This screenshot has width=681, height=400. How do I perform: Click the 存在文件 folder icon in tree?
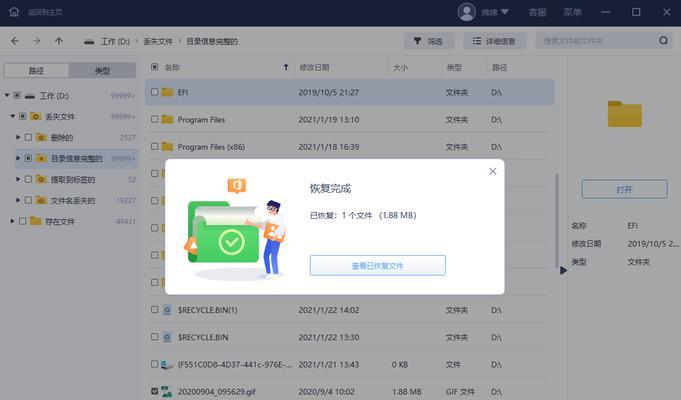[x=36, y=221]
